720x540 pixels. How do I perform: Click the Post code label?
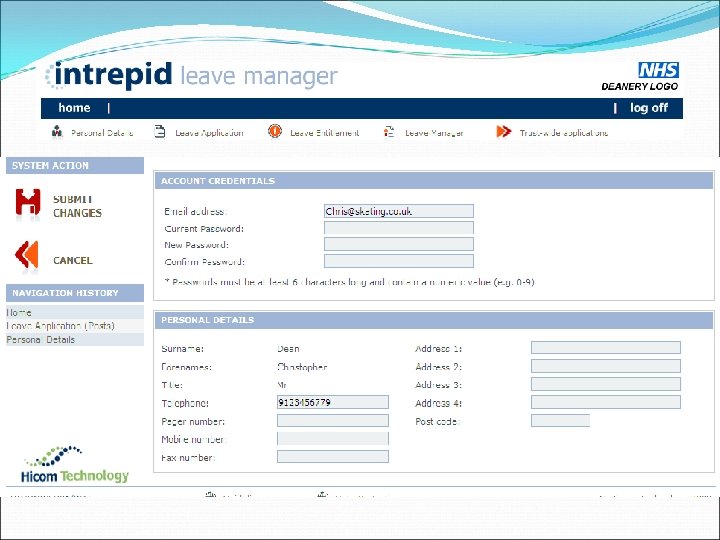click(438, 422)
